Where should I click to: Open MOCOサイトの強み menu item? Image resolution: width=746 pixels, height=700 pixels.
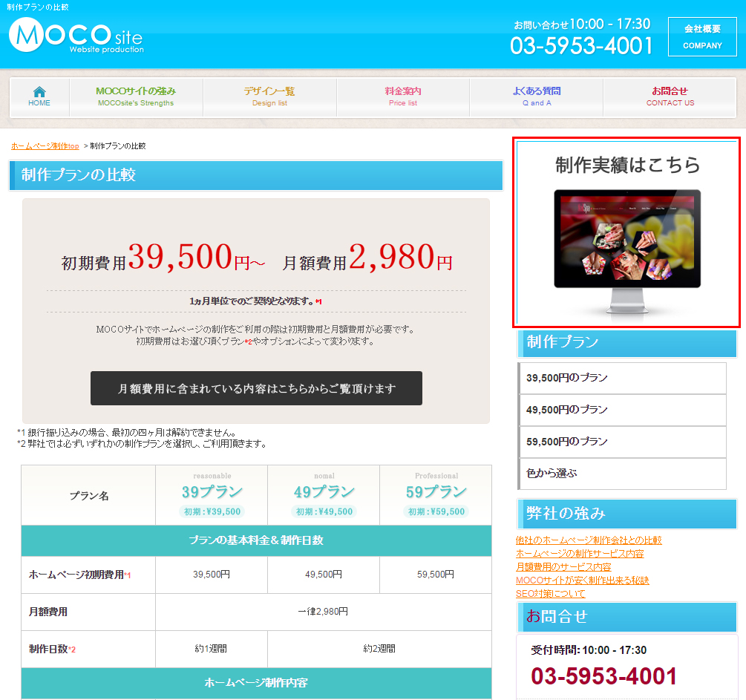click(136, 97)
